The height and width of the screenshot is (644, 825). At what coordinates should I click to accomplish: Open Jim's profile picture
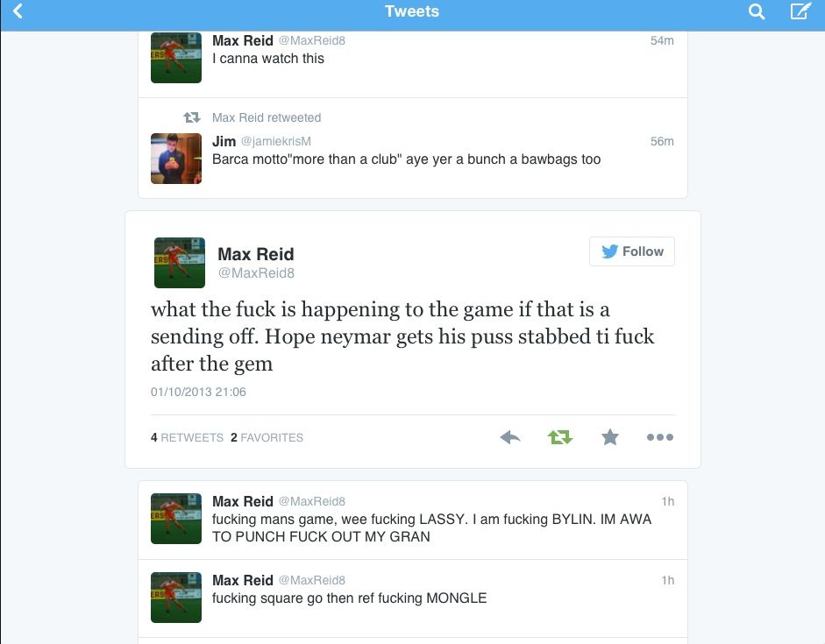(x=176, y=159)
